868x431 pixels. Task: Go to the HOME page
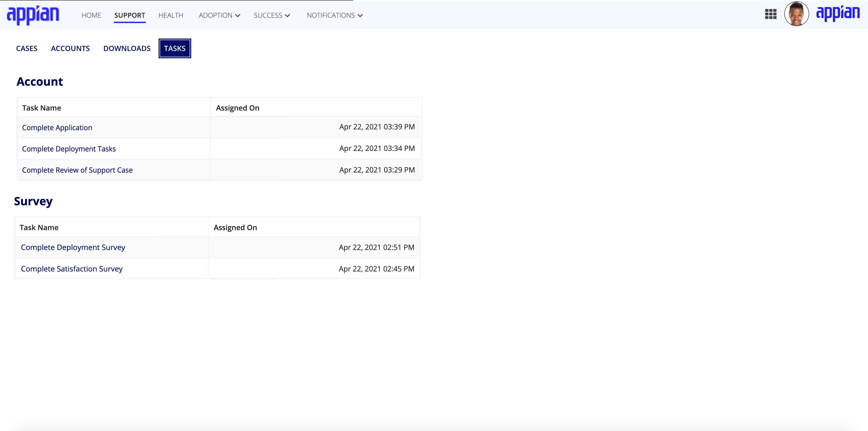(x=91, y=16)
